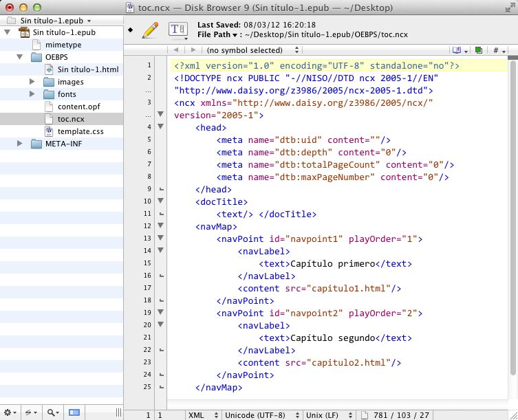Viewport: 518px width, 420px height.
Task: Collapse the head element fold triangle
Action: 161,126
